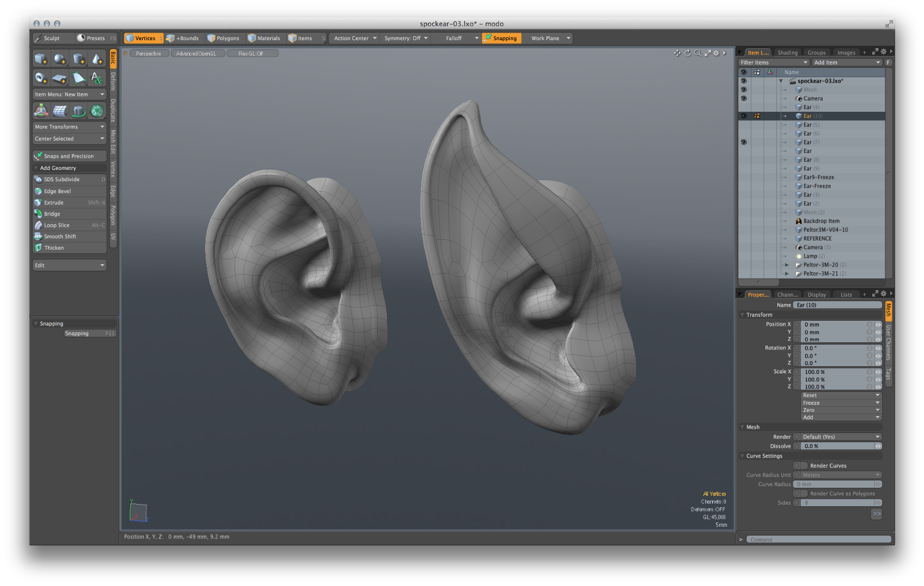This screenshot has width=924, height=586.
Task: Open Item List panel gear options
Action: click(x=883, y=52)
